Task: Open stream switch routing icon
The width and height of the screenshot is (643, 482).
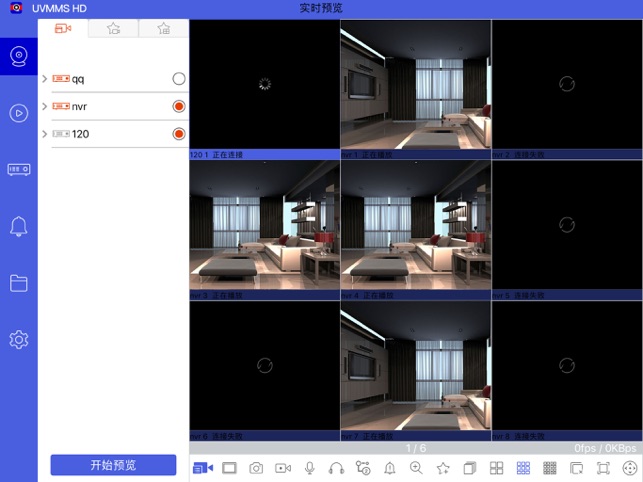Action: tap(363, 468)
